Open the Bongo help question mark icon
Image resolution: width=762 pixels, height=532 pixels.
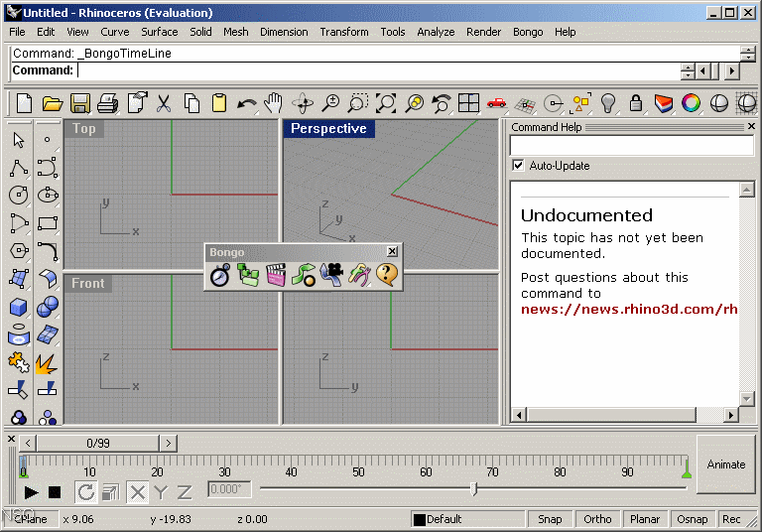(x=387, y=275)
